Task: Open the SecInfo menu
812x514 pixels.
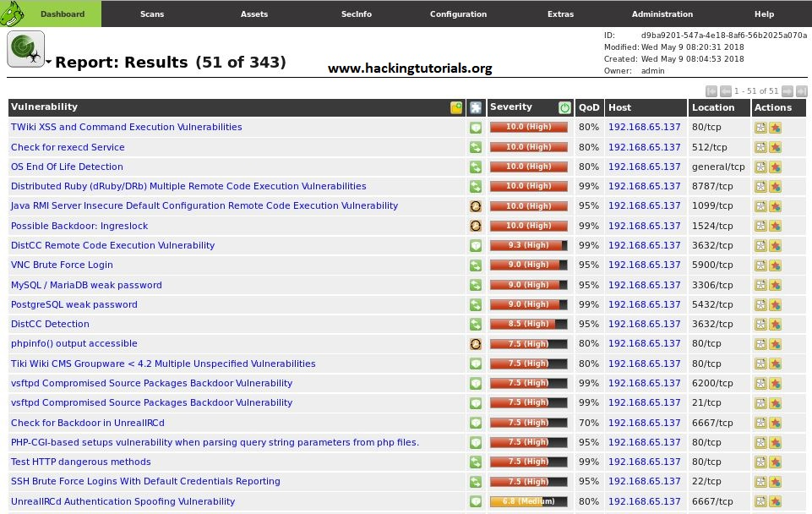Action: [357, 14]
